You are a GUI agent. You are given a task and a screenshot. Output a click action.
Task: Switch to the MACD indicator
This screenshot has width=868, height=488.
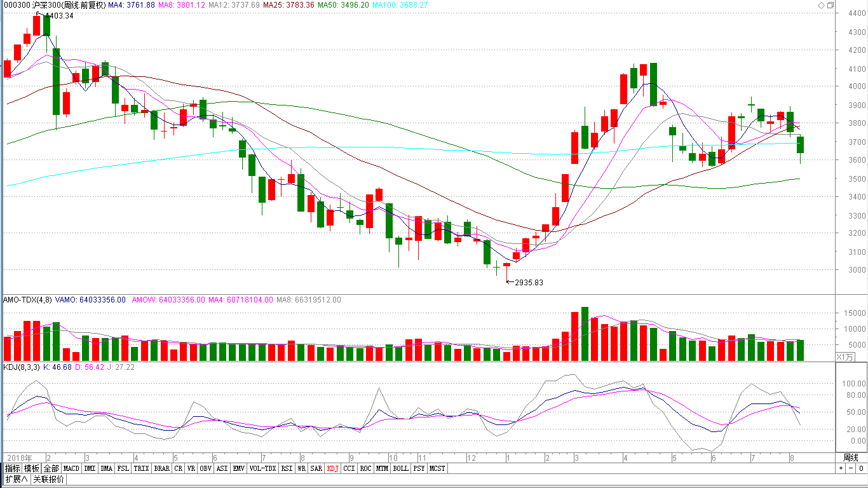point(71,468)
